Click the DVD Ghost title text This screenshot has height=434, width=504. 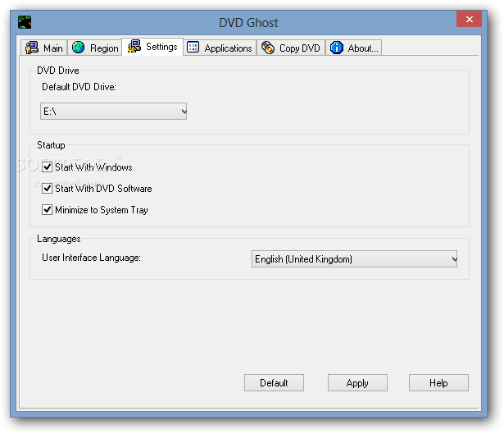248,23
